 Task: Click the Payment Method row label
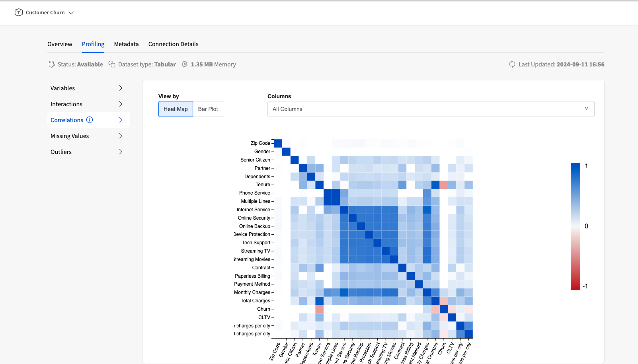point(252,284)
